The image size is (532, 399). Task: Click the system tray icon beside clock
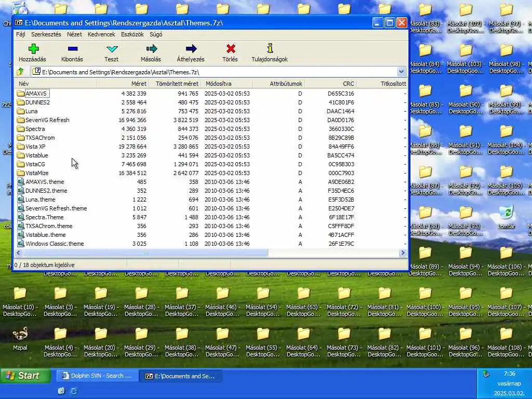pyautogui.click(x=486, y=374)
